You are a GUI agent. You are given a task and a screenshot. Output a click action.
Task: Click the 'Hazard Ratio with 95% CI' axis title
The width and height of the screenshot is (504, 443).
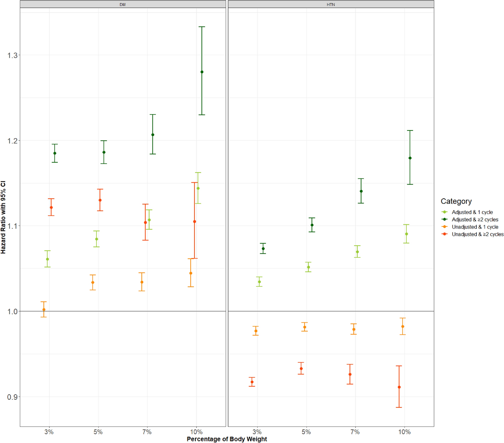[x=3, y=217]
